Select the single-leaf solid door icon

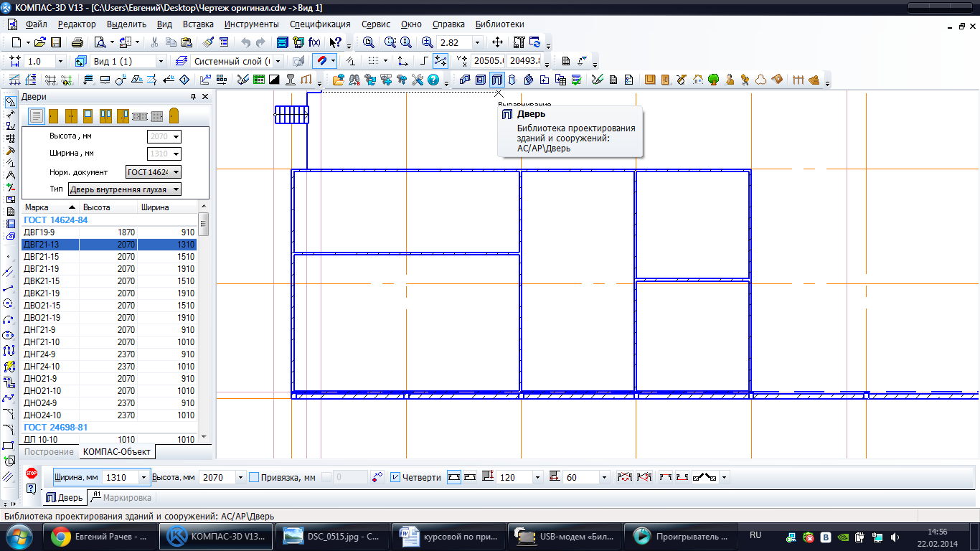(53, 116)
